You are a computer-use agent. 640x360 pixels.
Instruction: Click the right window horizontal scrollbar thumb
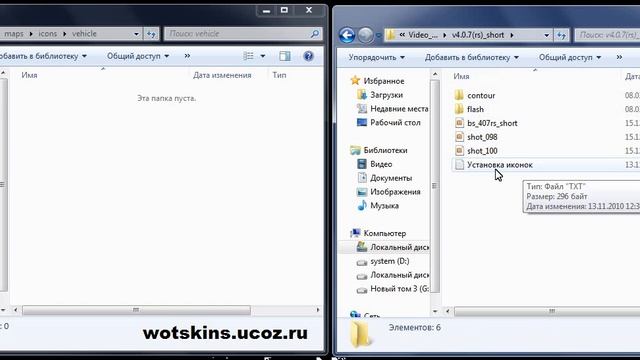pyautogui.click(x=551, y=311)
